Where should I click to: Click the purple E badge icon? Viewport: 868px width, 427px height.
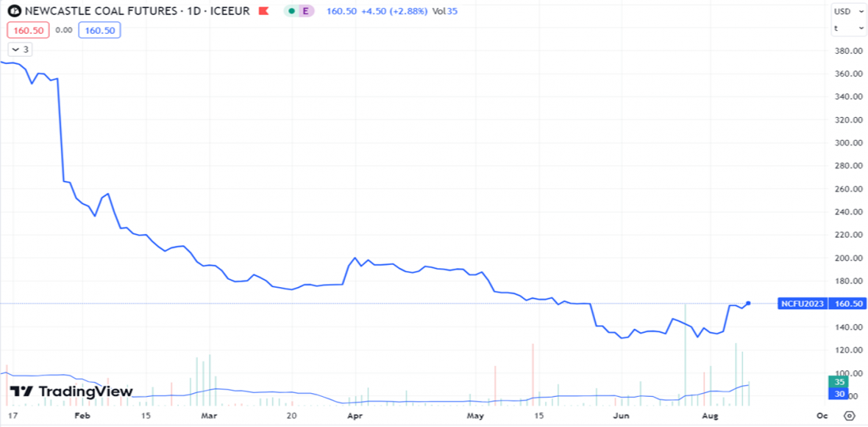coord(305,11)
